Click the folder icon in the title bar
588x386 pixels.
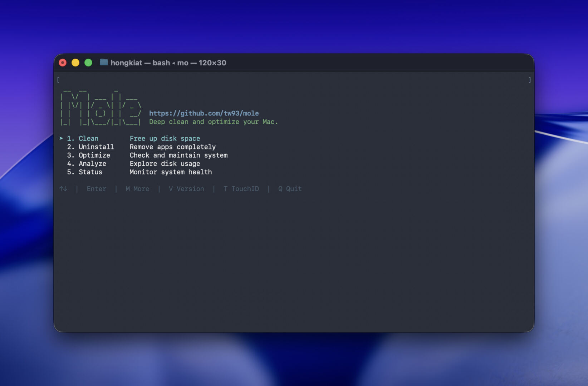[104, 63]
